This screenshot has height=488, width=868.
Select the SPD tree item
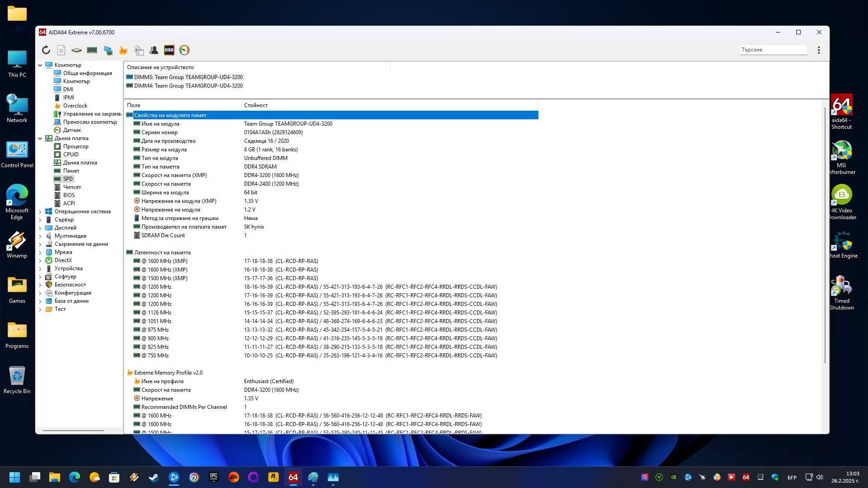68,179
